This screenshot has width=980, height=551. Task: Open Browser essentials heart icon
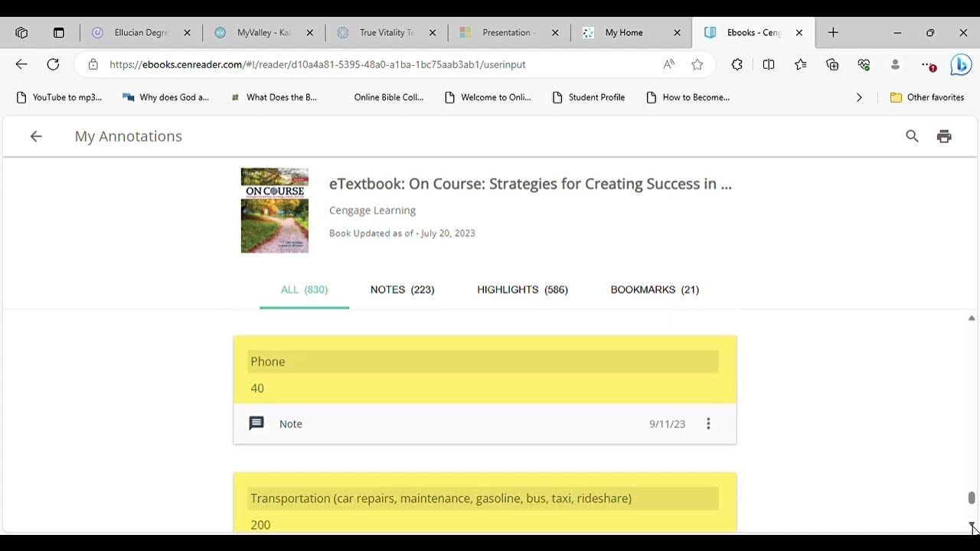(864, 64)
